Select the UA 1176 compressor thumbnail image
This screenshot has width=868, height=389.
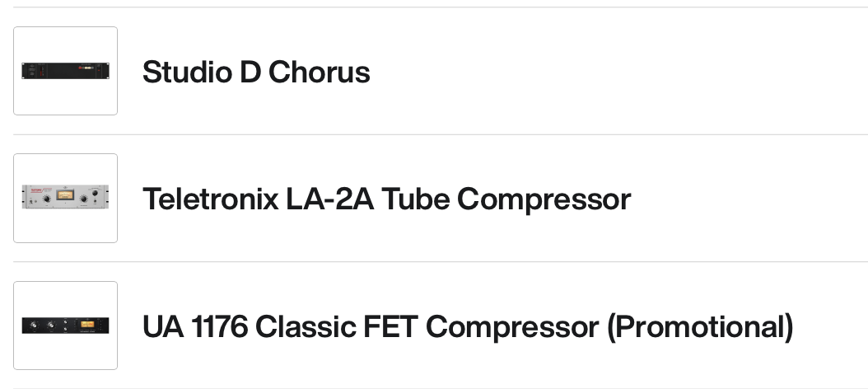coord(65,326)
